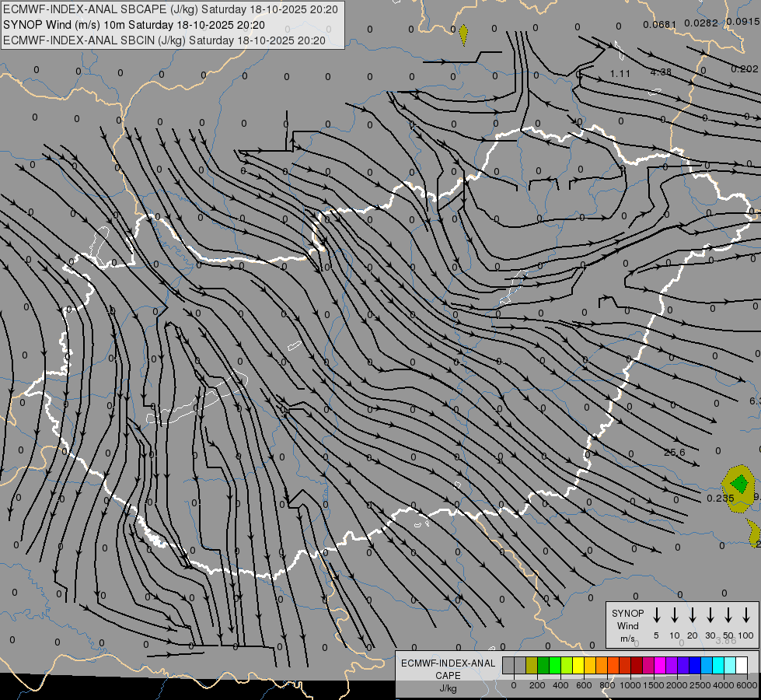This screenshot has width=761, height=700.
Task: Click the 800 tick label in CAPE scale
Action: (607, 685)
